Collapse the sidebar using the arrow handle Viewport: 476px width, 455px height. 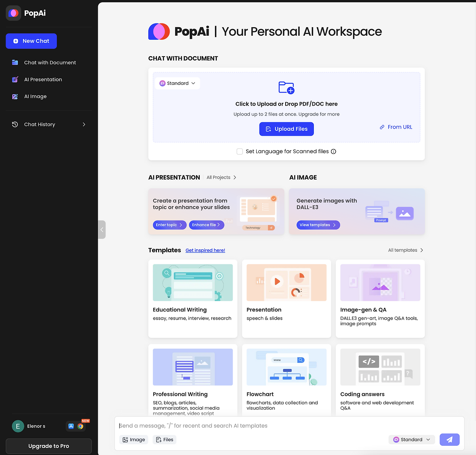[102, 230]
